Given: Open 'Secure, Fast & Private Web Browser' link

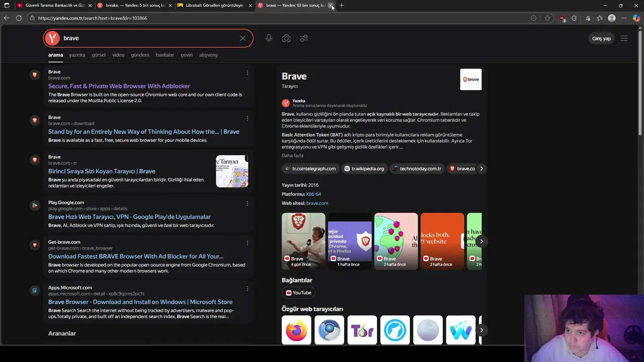Looking at the screenshot, I should click(x=119, y=86).
